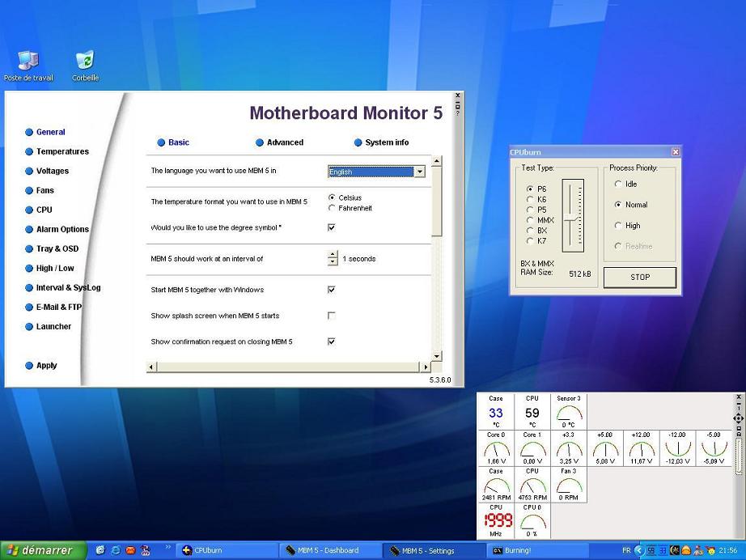The height and width of the screenshot is (560, 746).
Task: Click the +12.00 voltage gauge
Action: pyautogui.click(x=642, y=448)
